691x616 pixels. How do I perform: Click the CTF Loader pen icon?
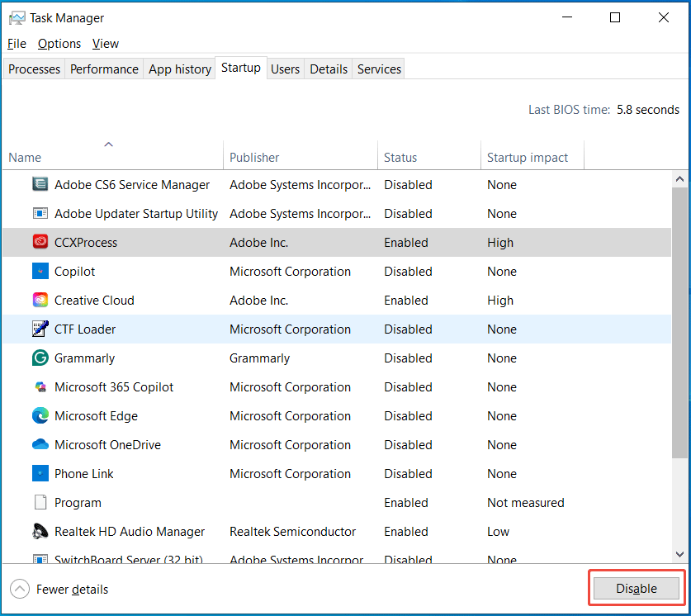pyautogui.click(x=40, y=329)
